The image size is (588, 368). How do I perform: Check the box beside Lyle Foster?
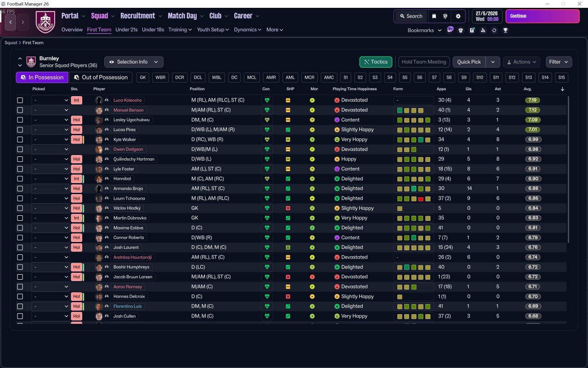20,169
